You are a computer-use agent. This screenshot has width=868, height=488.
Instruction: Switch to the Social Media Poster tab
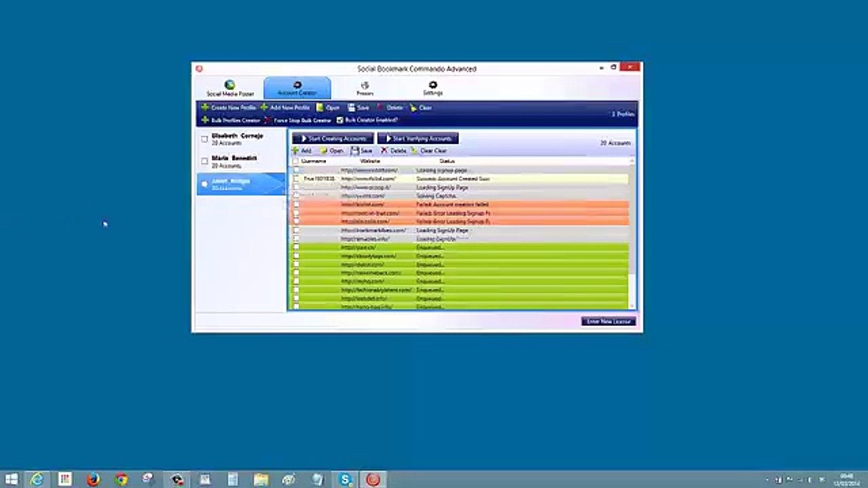pyautogui.click(x=230, y=89)
